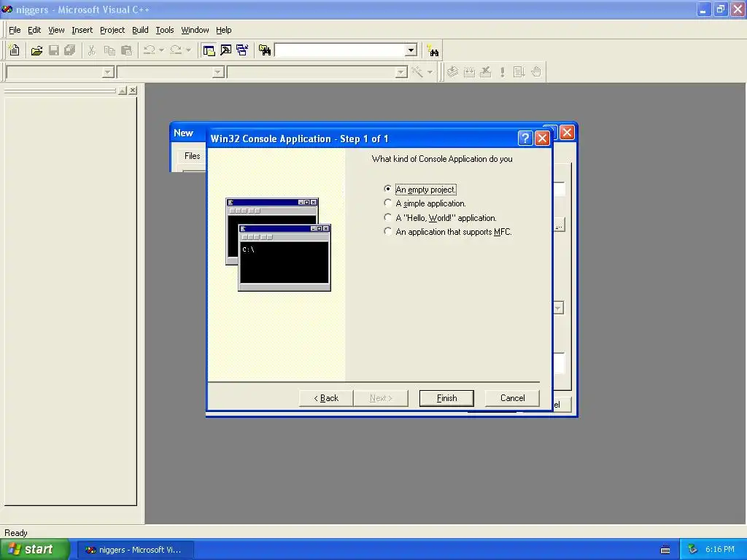Open the Window menu
The width and height of the screenshot is (747, 560).
[x=195, y=30]
